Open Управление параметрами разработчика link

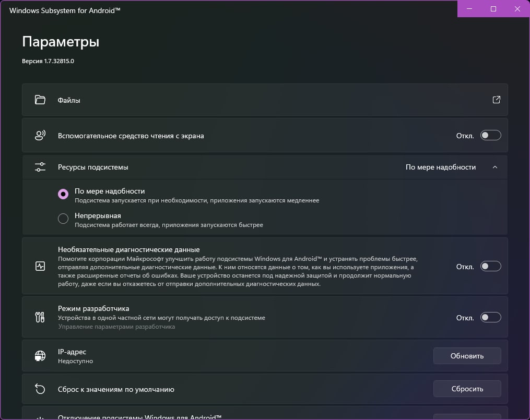pos(116,327)
